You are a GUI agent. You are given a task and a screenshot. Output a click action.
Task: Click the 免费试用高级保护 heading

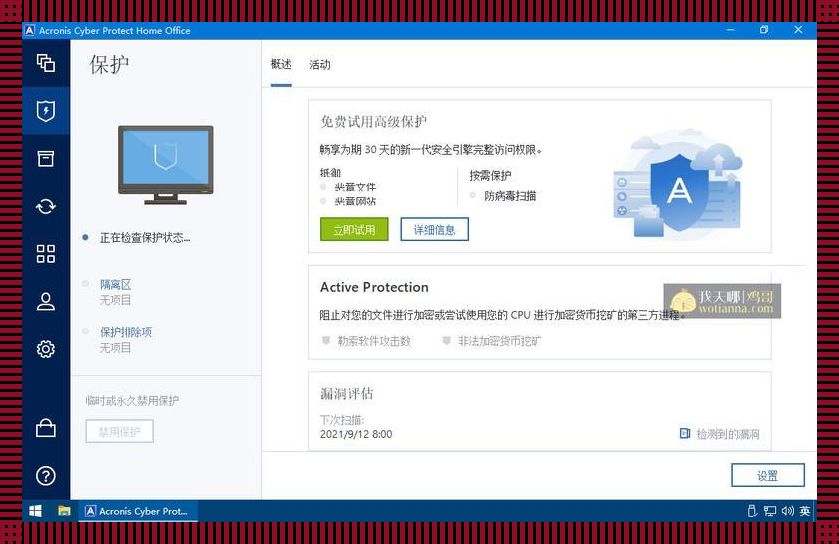click(x=373, y=121)
